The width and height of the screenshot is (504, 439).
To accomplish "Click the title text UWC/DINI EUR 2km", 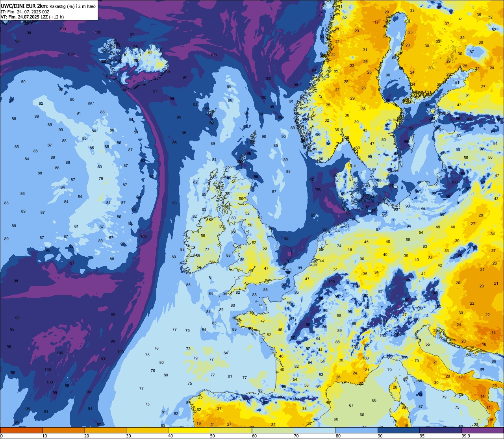I will [x=24, y=6].
